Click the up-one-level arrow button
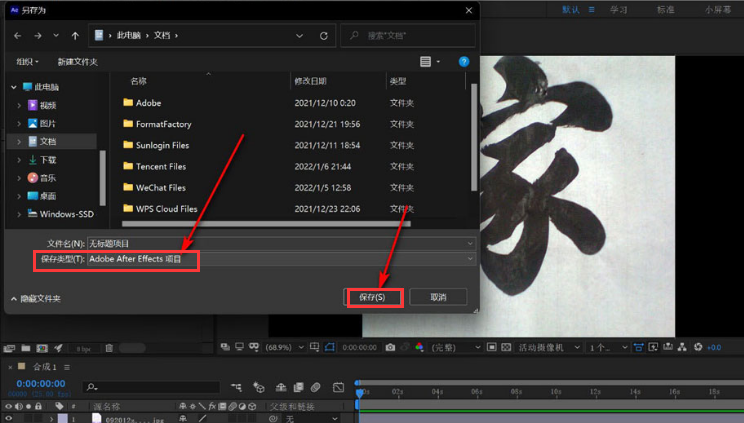 75,35
